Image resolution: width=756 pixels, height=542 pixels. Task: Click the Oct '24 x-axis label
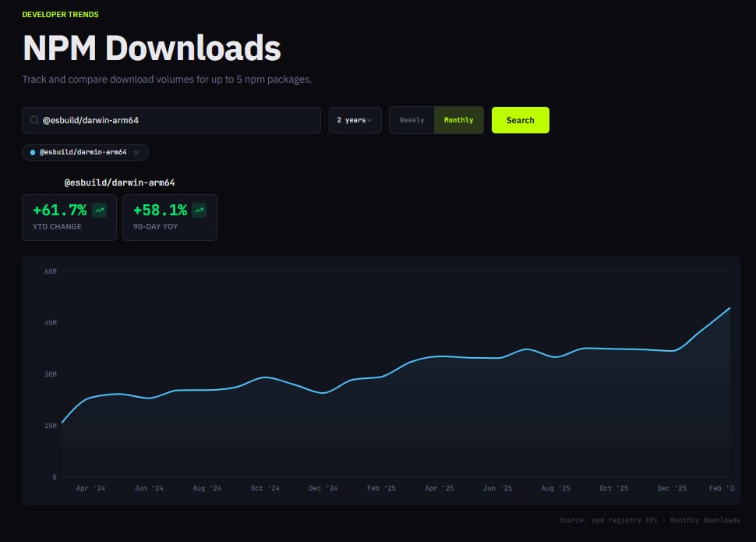[265, 488]
